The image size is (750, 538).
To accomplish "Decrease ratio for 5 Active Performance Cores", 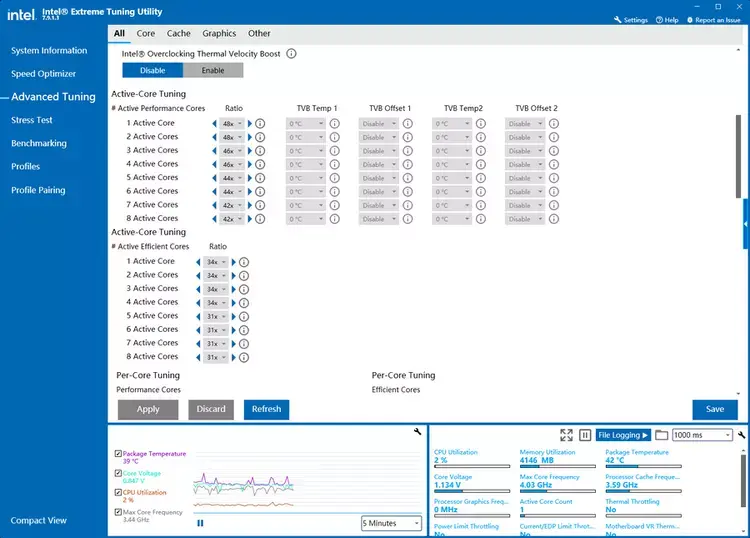I will [214, 178].
